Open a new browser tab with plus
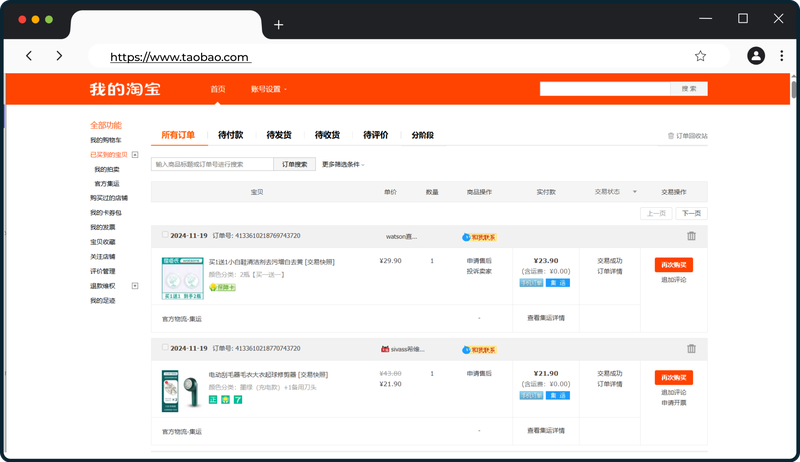Image resolution: width=800 pixels, height=462 pixels. (279, 24)
